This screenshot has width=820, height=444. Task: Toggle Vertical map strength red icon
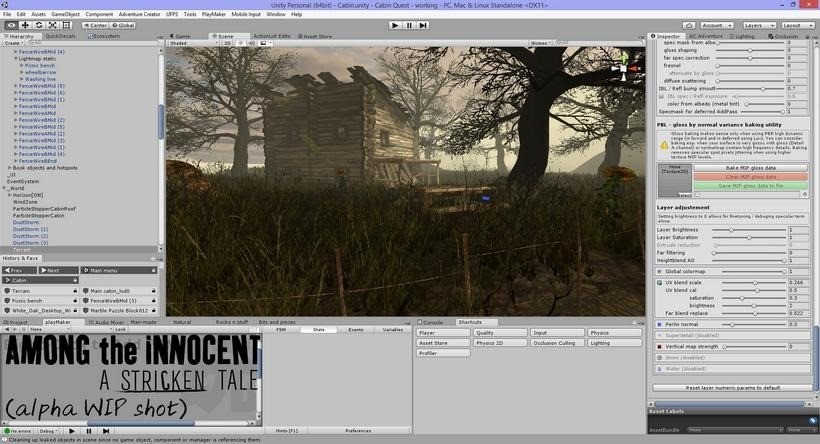pos(659,346)
